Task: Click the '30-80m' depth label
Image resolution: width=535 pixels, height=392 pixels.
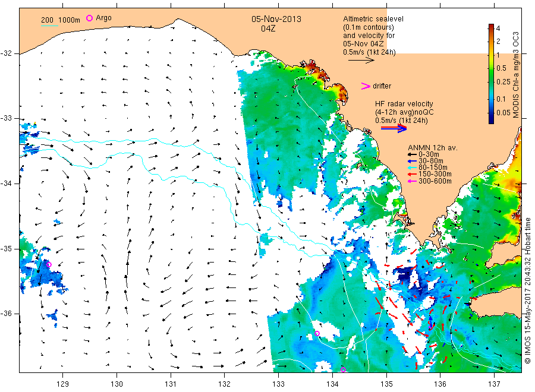Action: coord(431,161)
